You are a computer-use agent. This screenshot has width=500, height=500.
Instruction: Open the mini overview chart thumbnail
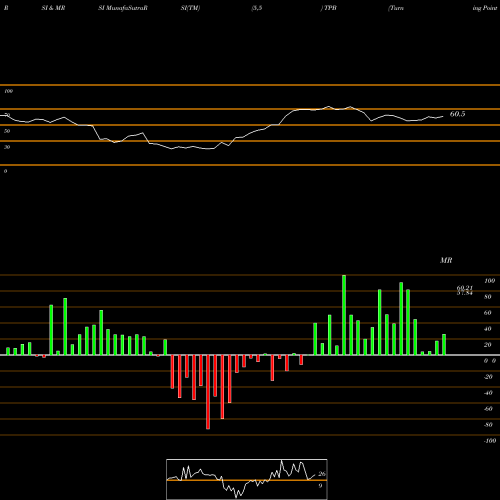click(247, 479)
